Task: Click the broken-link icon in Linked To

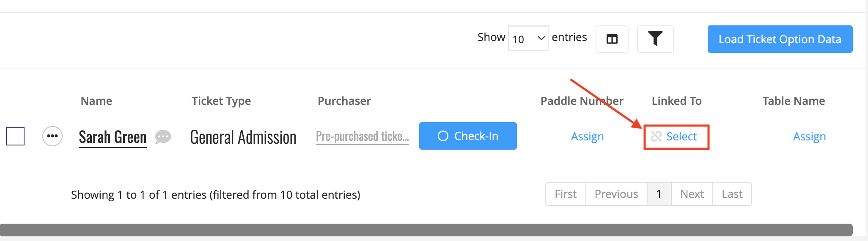Action: tap(656, 136)
